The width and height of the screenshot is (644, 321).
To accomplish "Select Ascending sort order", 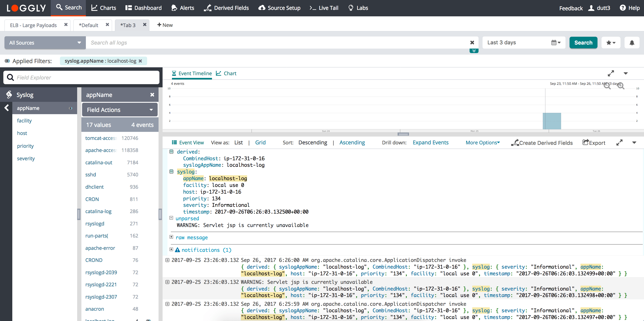I will (x=352, y=143).
